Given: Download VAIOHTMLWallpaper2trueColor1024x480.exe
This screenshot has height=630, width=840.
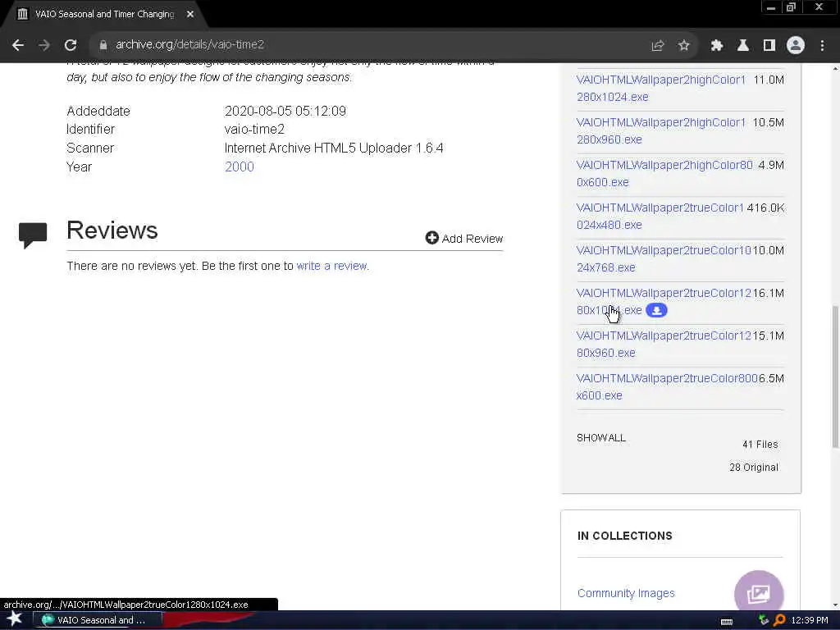Looking at the screenshot, I should coord(660,216).
